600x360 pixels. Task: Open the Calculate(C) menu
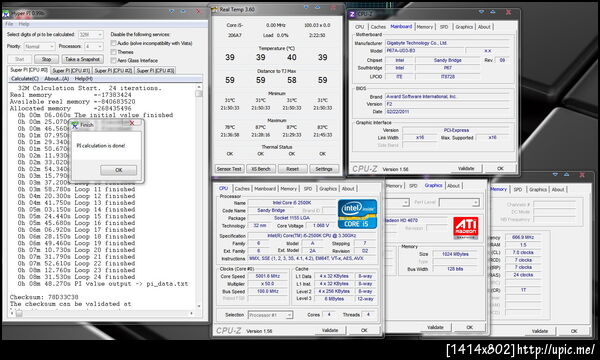click(x=25, y=78)
